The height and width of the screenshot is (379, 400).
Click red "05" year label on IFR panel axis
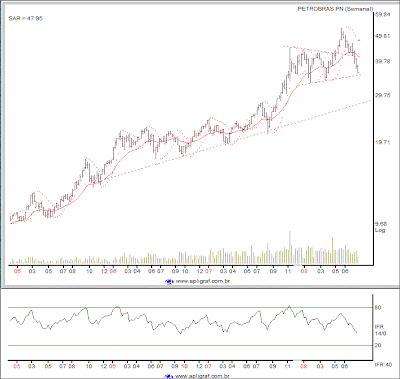[x=17, y=366]
